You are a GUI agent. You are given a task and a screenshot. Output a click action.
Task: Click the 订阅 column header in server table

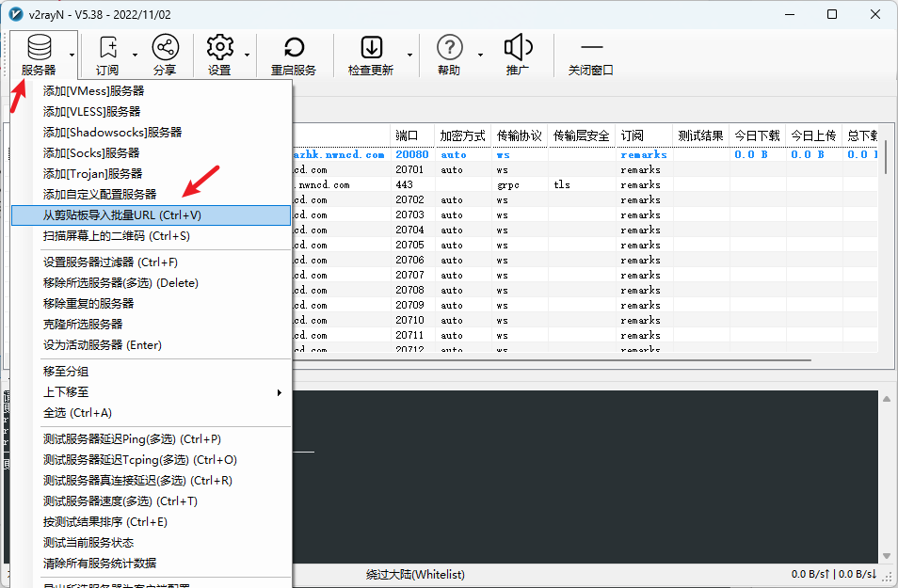pyautogui.click(x=644, y=135)
